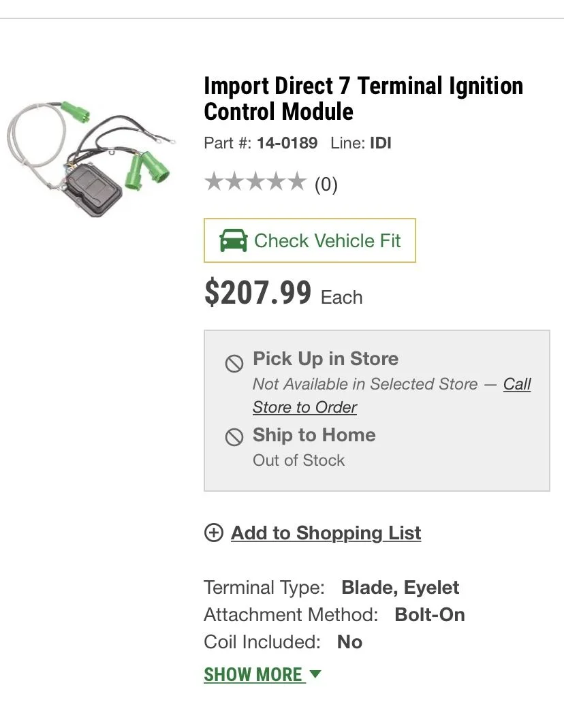Screen dimensions: 564x728
Task: Select the Pick Up in Store heading
Action: 326,359
